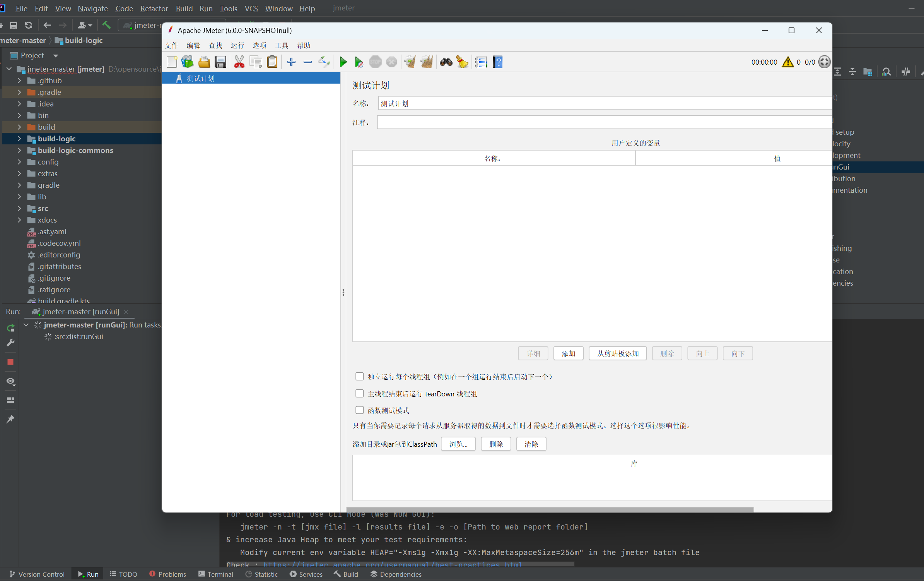Expand the src folder in Project tree
Image resolution: width=924 pixels, height=581 pixels.
coord(19,208)
